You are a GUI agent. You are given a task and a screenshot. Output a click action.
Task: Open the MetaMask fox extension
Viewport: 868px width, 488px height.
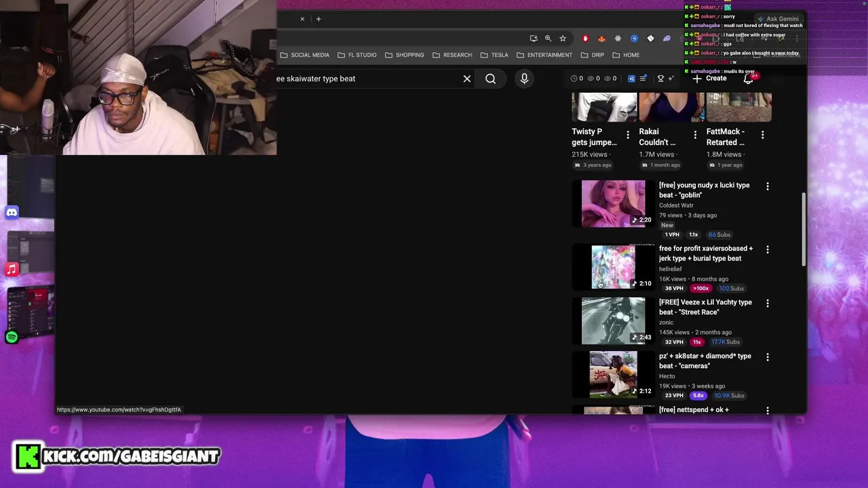tap(601, 39)
